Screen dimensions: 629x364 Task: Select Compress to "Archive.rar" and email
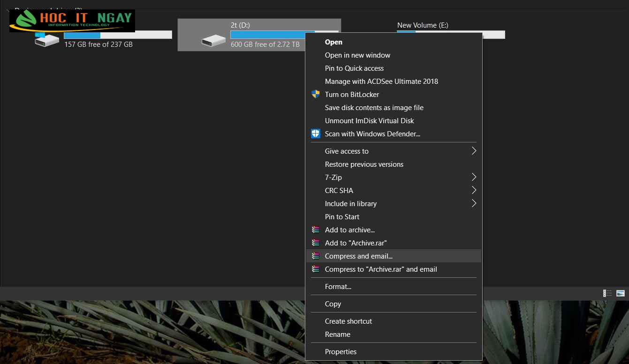click(394, 269)
